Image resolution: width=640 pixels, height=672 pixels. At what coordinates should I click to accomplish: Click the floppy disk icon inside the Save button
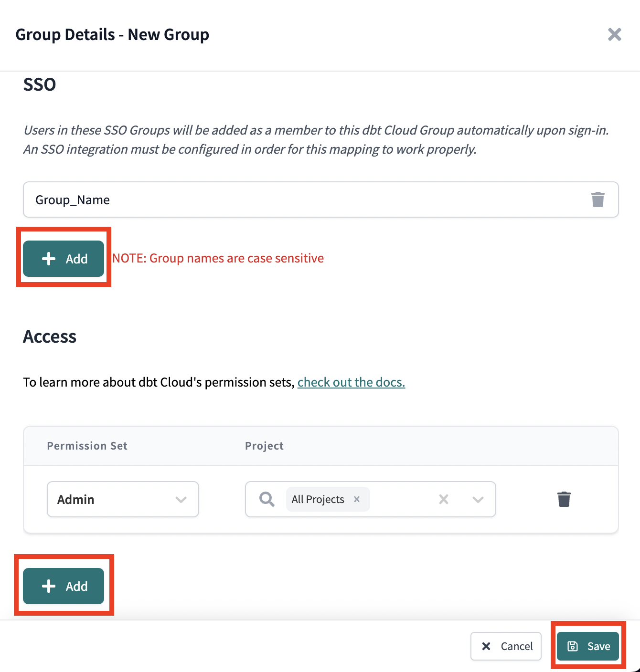[x=573, y=646]
